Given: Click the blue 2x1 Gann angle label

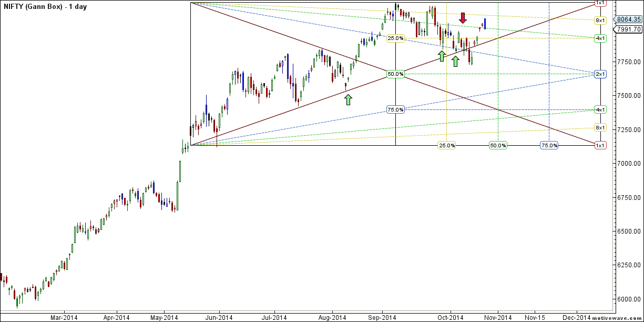Looking at the screenshot, I should click(x=600, y=74).
